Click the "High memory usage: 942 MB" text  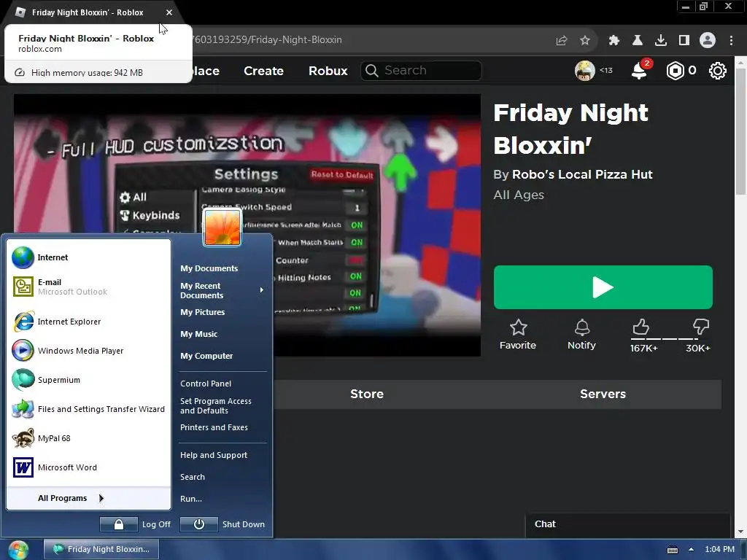coord(87,73)
